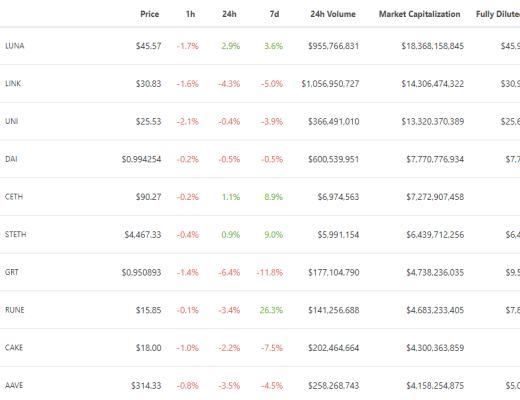
Task: Select LINK price $30.83
Action: 148,84
